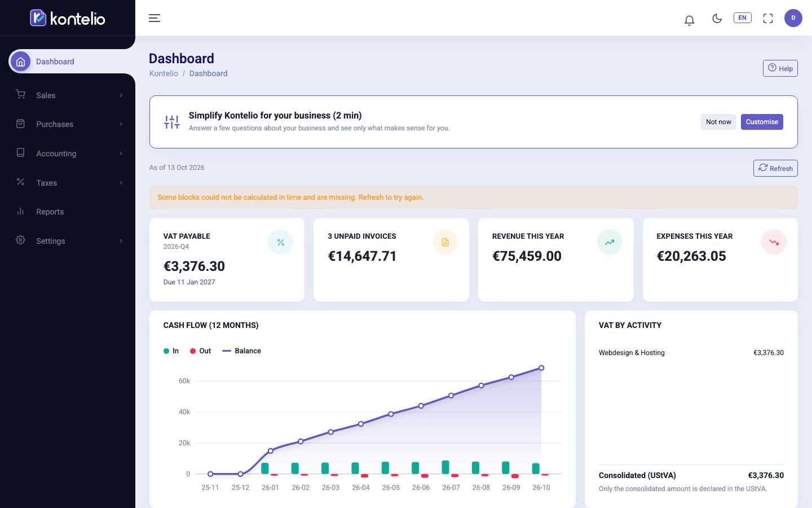Toggle the Balance series in chart legend
The image size is (812, 508).
click(x=242, y=351)
